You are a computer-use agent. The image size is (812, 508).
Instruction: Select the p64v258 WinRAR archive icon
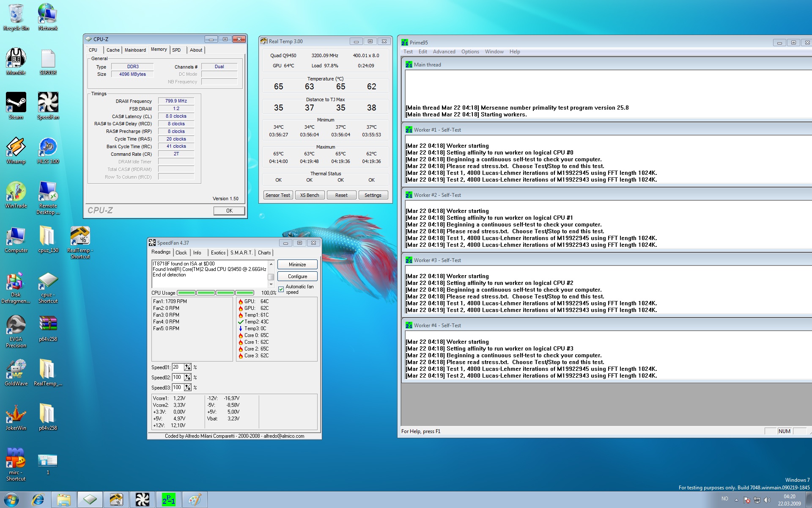[48, 328]
